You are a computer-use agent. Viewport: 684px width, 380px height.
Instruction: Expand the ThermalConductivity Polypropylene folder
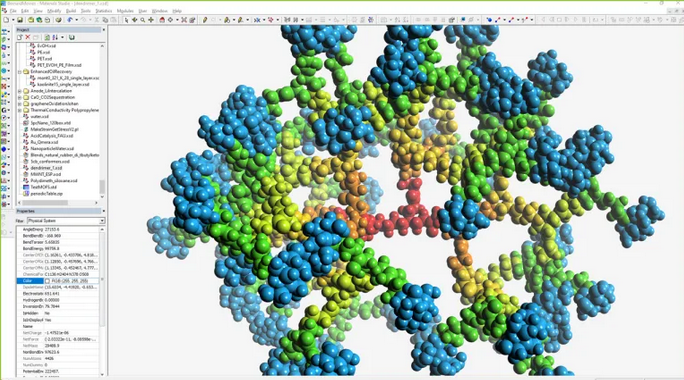point(20,110)
